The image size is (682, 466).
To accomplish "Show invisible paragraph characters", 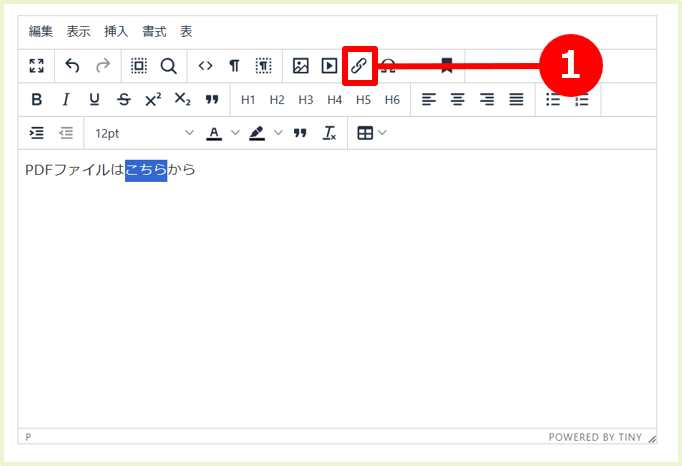I will coord(234,66).
